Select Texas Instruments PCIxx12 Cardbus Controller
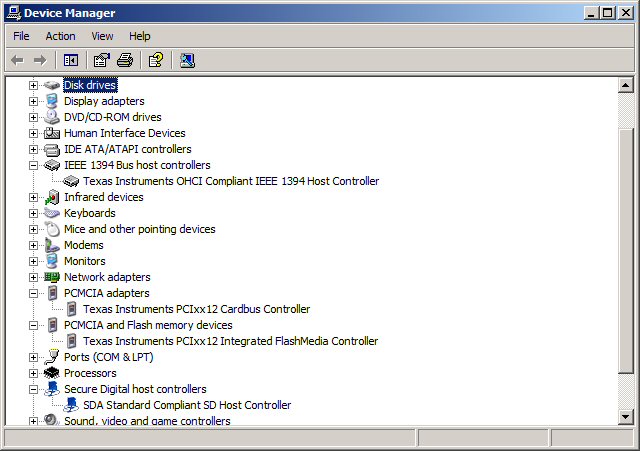This screenshot has width=640, height=451. (196, 309)
